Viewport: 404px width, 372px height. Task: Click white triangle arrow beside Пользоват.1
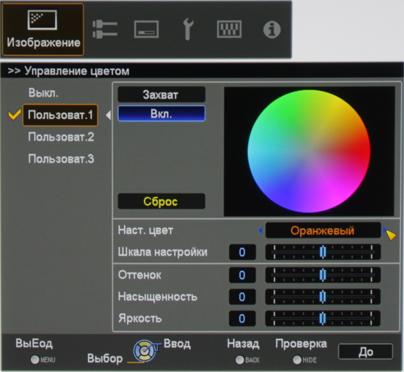pos(108,115)
